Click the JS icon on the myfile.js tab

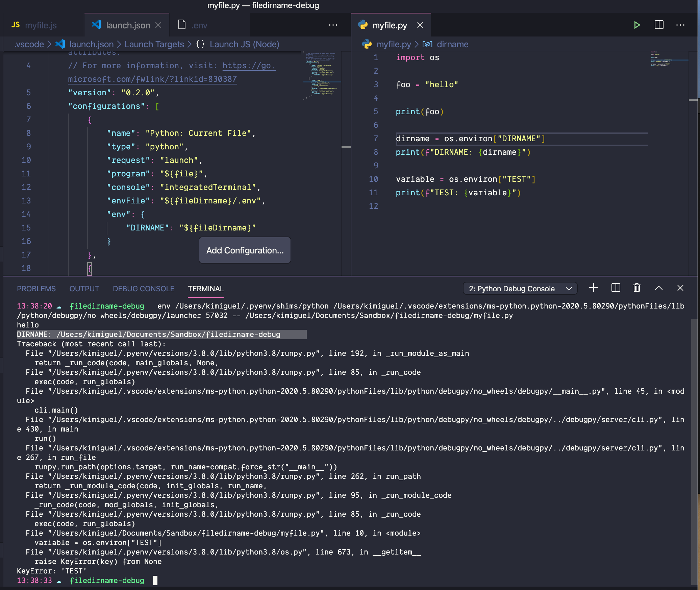coord(15,24)
